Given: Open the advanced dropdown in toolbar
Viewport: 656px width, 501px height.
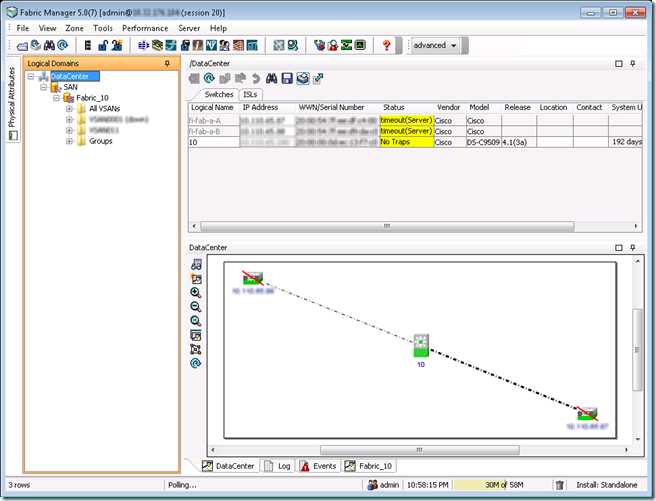Looking at the screenshot, I should click(x=434, y=45).
